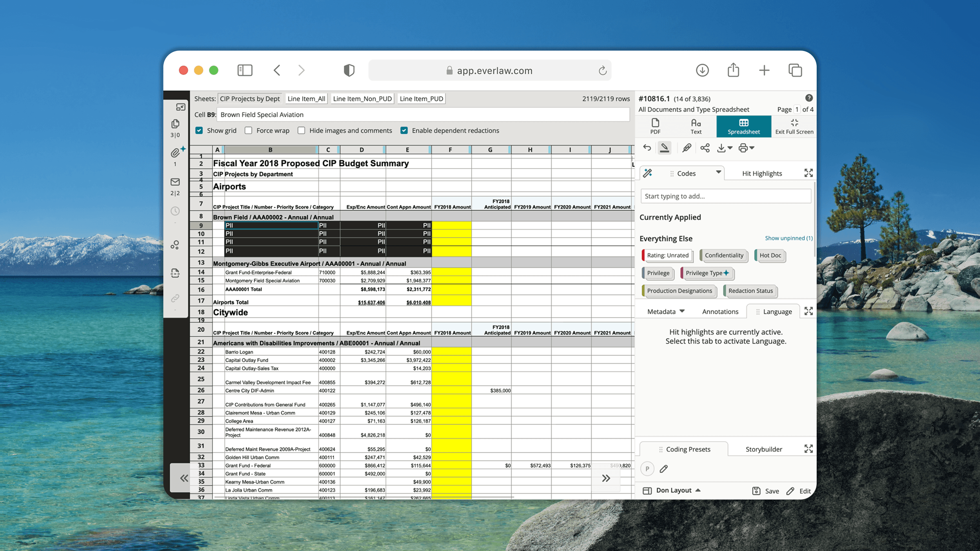
Task: Enable Force wrap for spreadsheet cells
Action: coord(248,130)
